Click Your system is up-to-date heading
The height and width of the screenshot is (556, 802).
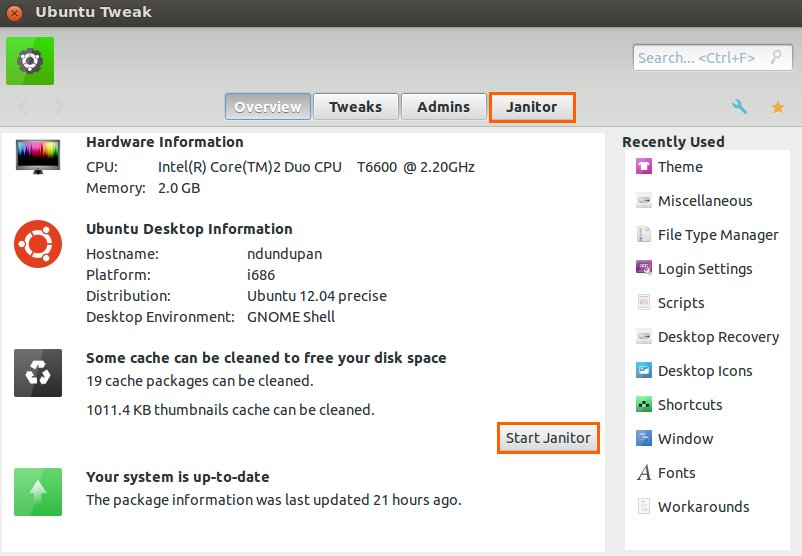pyautogui.click(x=177, y=477)
